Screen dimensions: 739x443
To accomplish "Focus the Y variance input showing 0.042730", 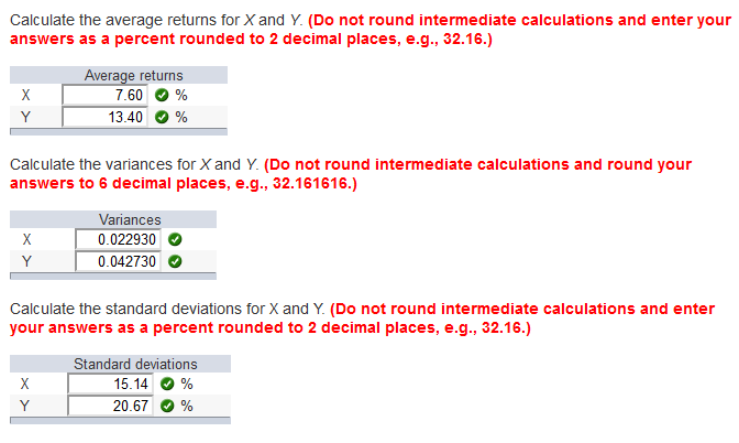I will pyautogui.click(x=118, y=261).
